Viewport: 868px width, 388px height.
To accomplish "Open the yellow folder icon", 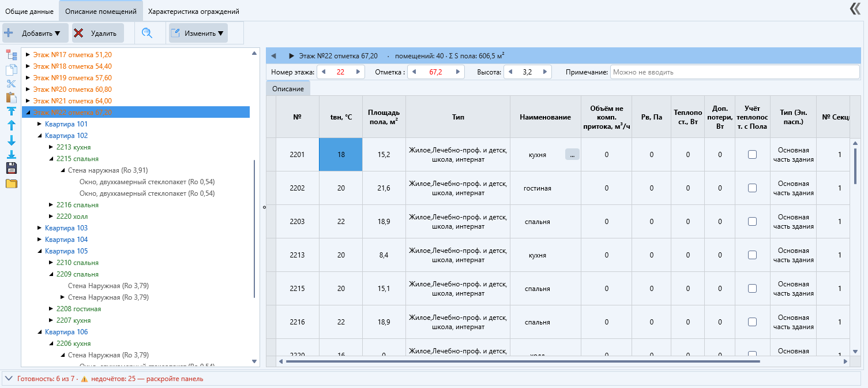I will point(11,184).
